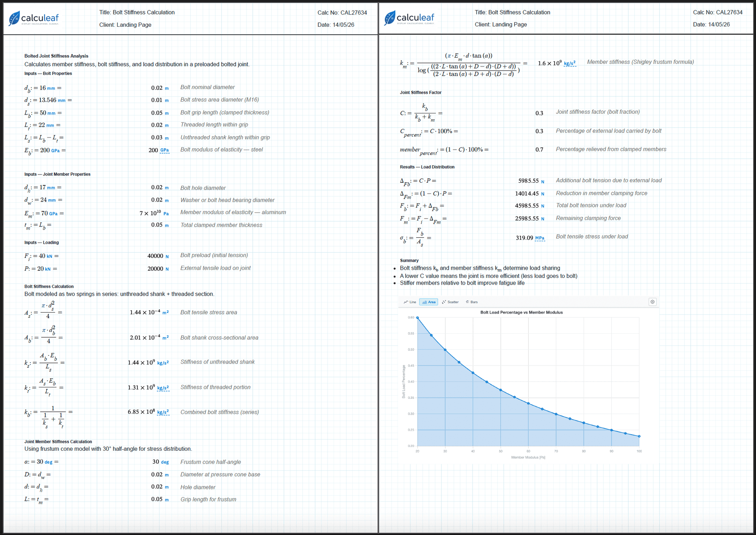The width and height of the screenshot is (756, 535).
Task: Switch chart to Bars view
Action: [x=472, y=302]
